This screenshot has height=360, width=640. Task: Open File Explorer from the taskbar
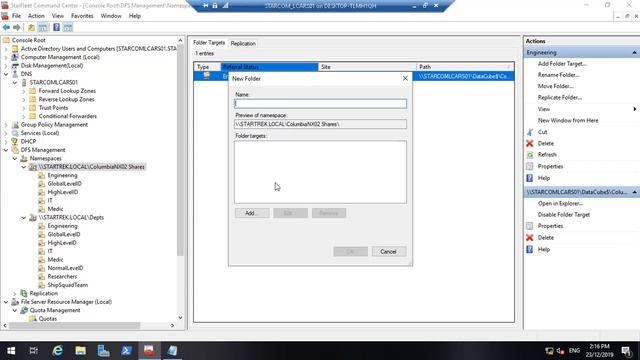[80, 351]
